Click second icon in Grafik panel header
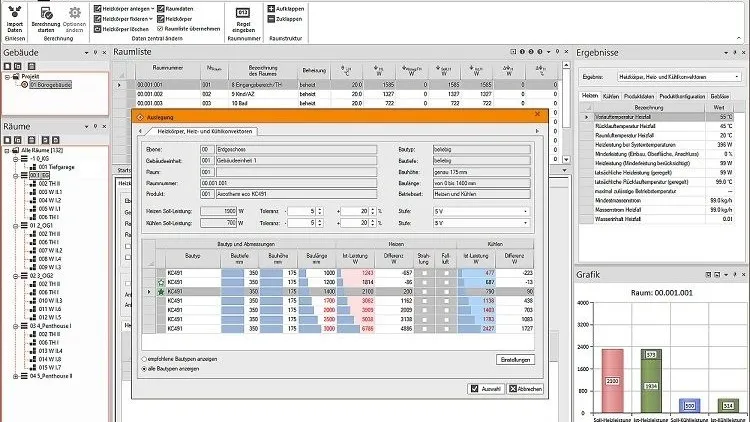750x422 pixels. pos(717,275)
